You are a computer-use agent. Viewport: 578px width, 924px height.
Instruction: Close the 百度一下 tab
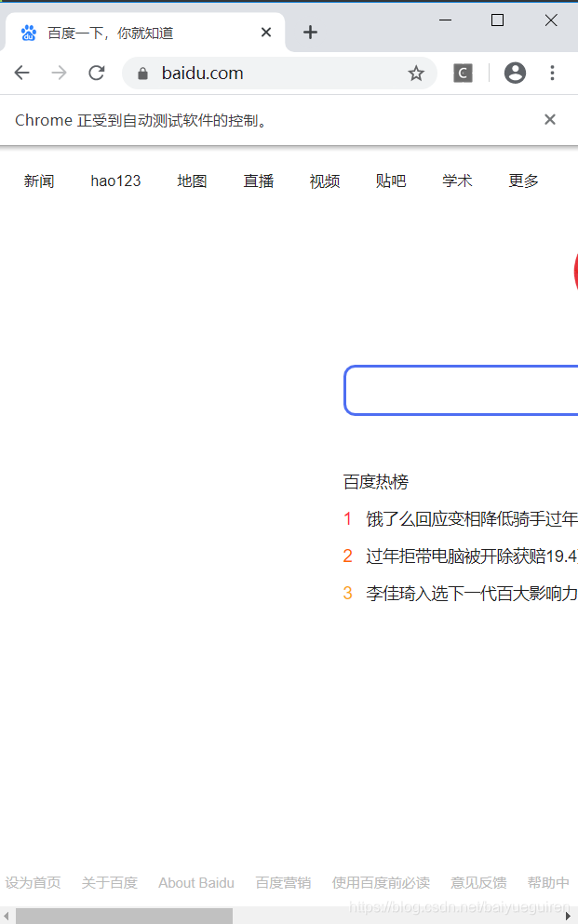click(266, 33)
